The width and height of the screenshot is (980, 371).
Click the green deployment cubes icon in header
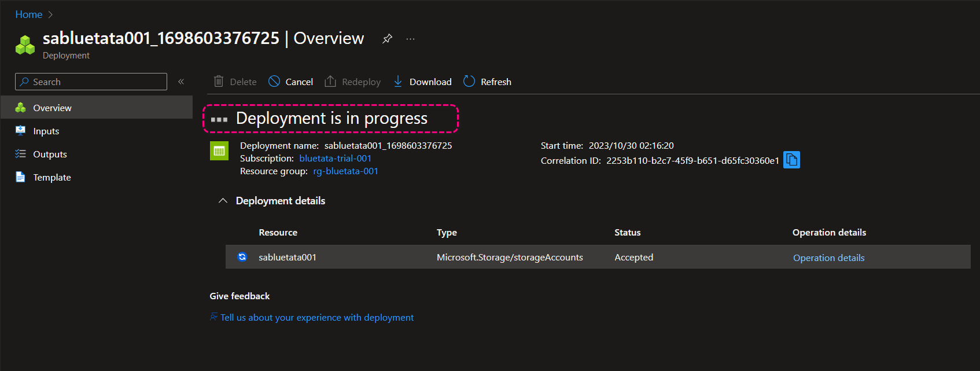[x=25, y=45]
